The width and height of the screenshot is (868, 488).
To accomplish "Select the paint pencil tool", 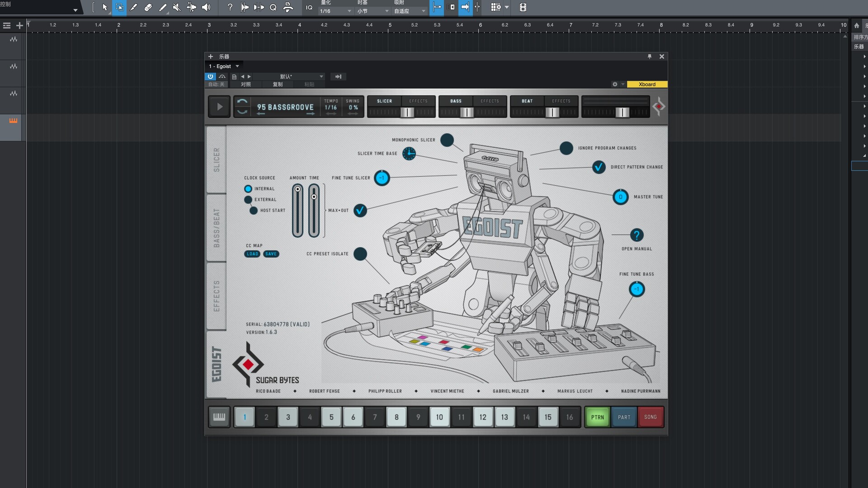I will (163, 7).
